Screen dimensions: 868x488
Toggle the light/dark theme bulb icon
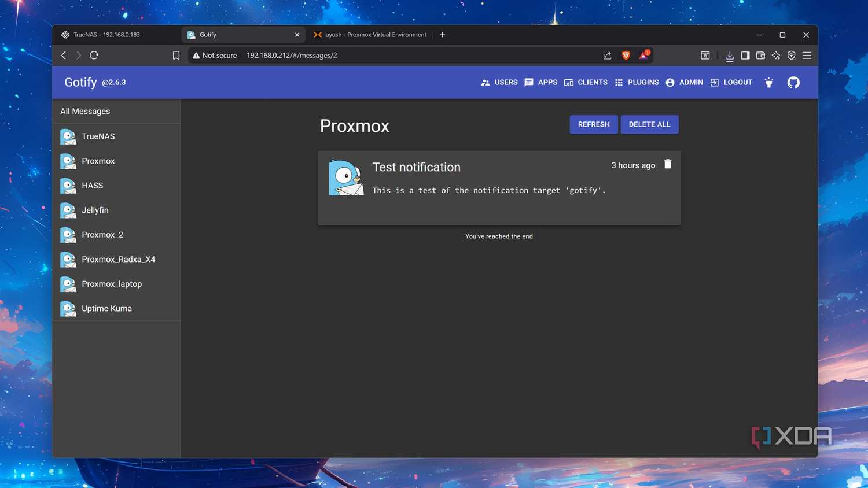click(769, 83)
